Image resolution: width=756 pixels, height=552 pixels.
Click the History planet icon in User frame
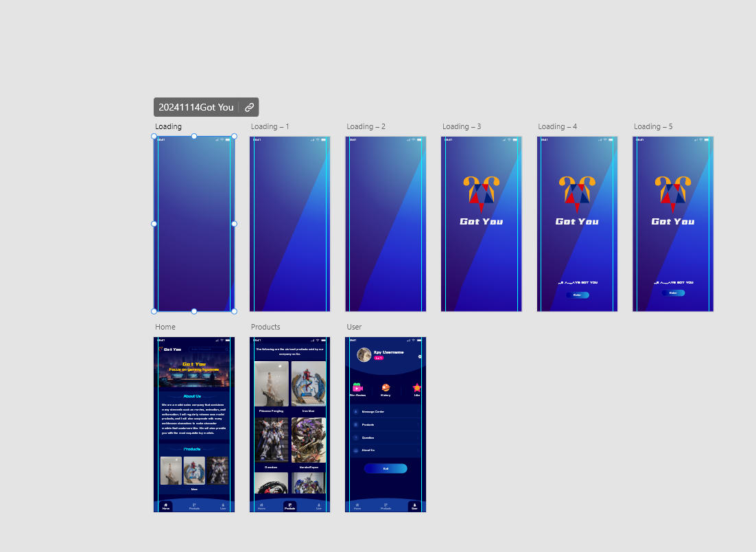click(386, 388)
